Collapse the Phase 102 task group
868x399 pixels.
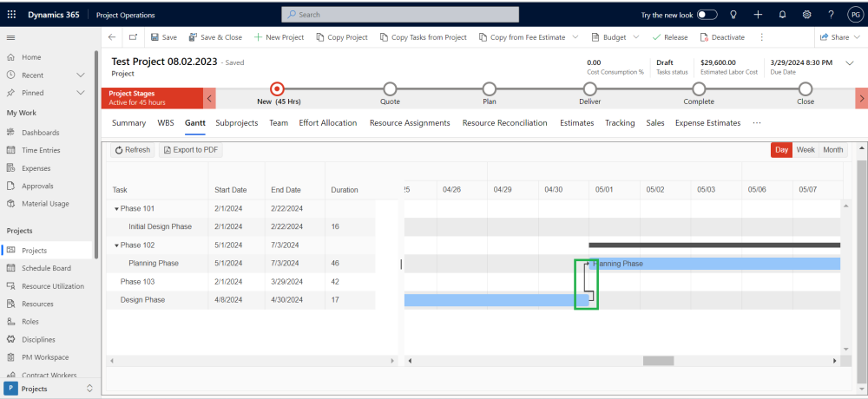point(116,245)
